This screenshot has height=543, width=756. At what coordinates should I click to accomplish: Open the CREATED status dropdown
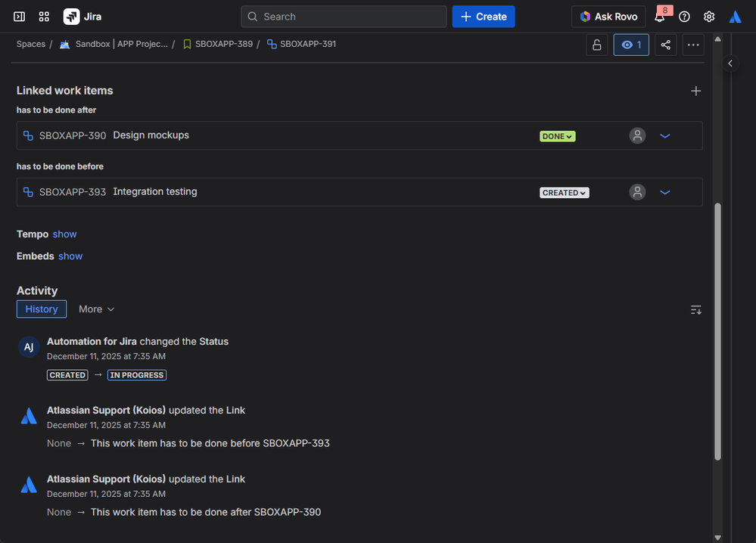[x=564, y=193]
